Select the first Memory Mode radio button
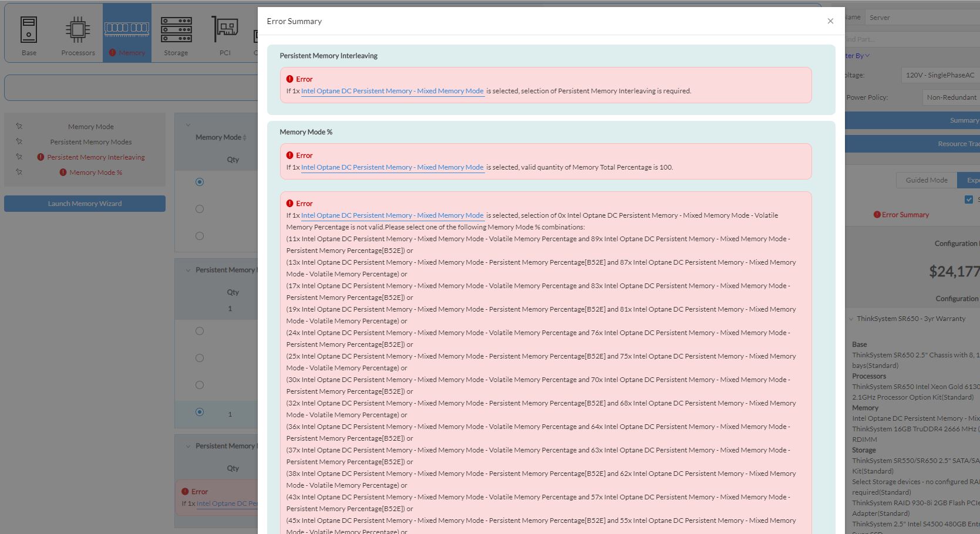Viewport: 980px width, 534px height. point(200,182)
